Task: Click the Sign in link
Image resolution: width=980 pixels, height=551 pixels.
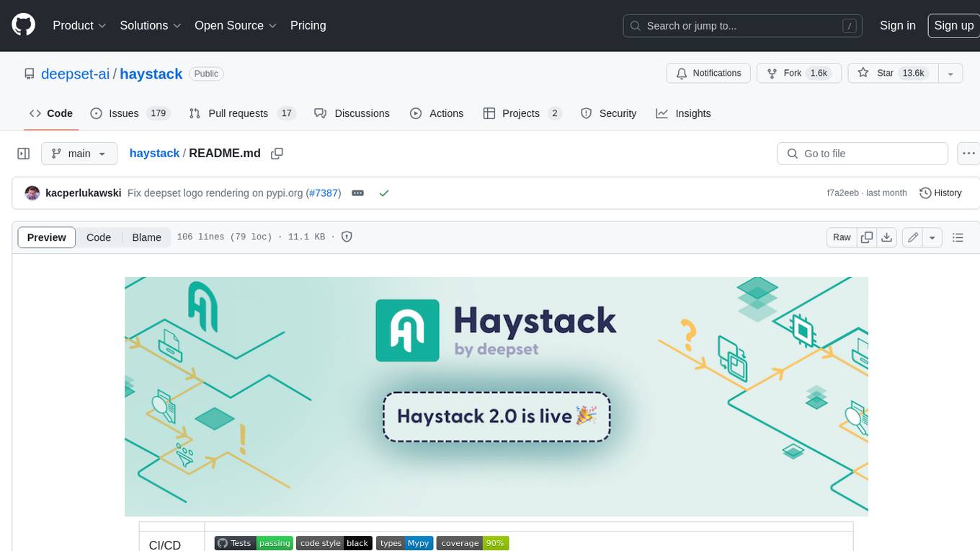Action: (897, 25)
